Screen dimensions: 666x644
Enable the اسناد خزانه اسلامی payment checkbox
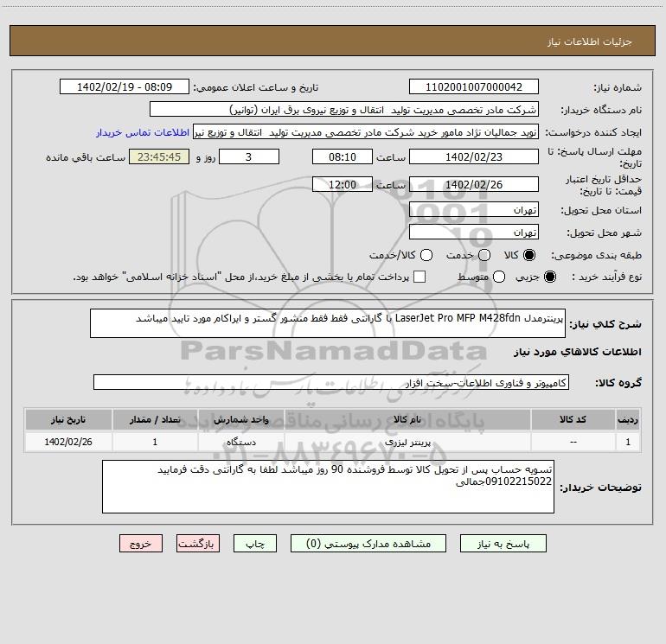tap(419, 277)
